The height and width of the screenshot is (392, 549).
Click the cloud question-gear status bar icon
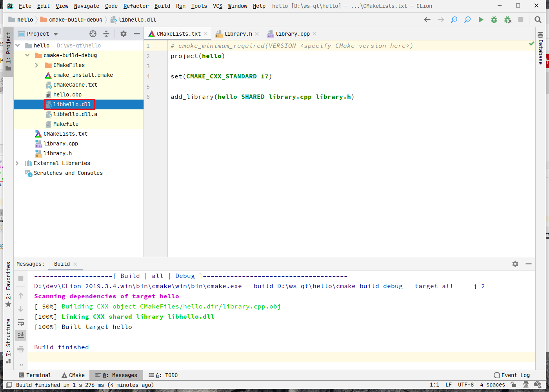tap(538, 385)
